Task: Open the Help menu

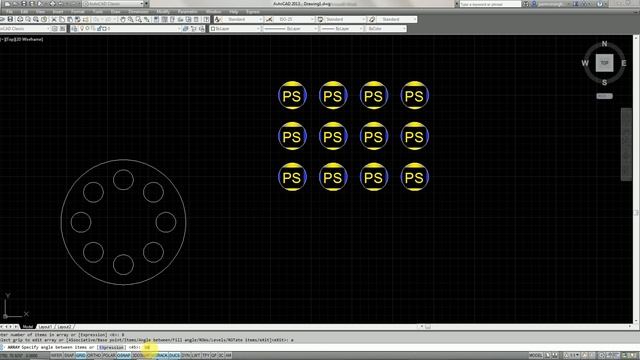Action: coord(233,12)
